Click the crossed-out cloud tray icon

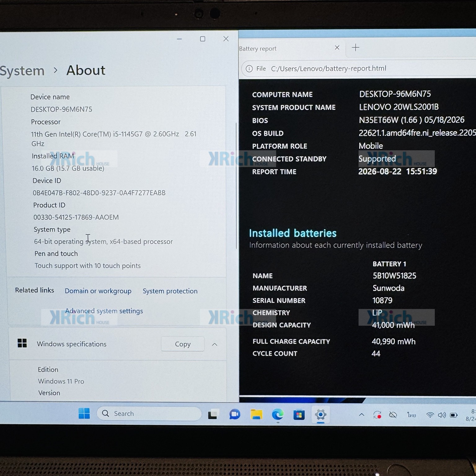click(393, 415)
